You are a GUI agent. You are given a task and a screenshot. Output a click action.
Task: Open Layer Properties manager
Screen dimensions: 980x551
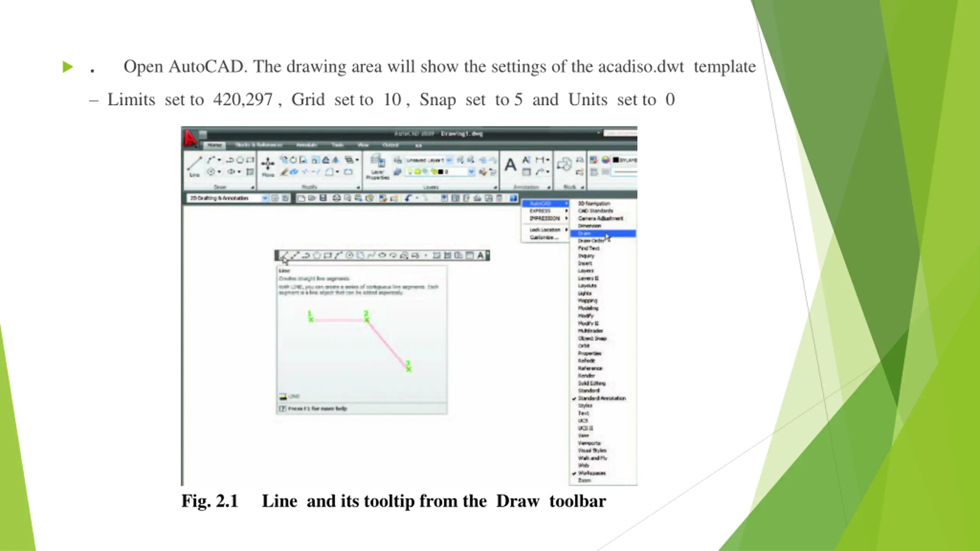(x=377, y=167)
